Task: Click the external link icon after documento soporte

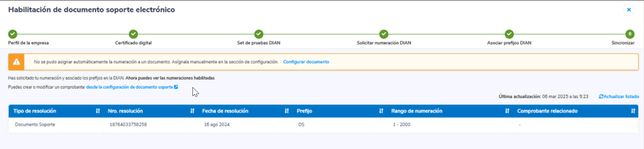Action: [x=176, y=87]
